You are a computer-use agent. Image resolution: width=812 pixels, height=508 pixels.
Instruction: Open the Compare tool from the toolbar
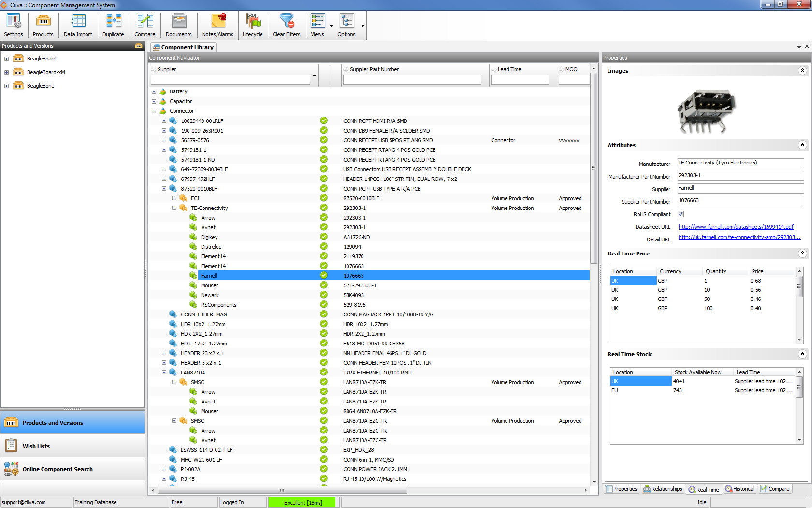145,25
